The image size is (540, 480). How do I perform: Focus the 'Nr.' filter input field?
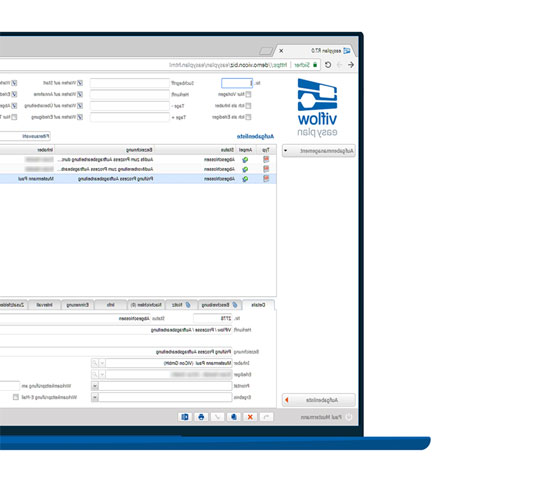point(237,83)
